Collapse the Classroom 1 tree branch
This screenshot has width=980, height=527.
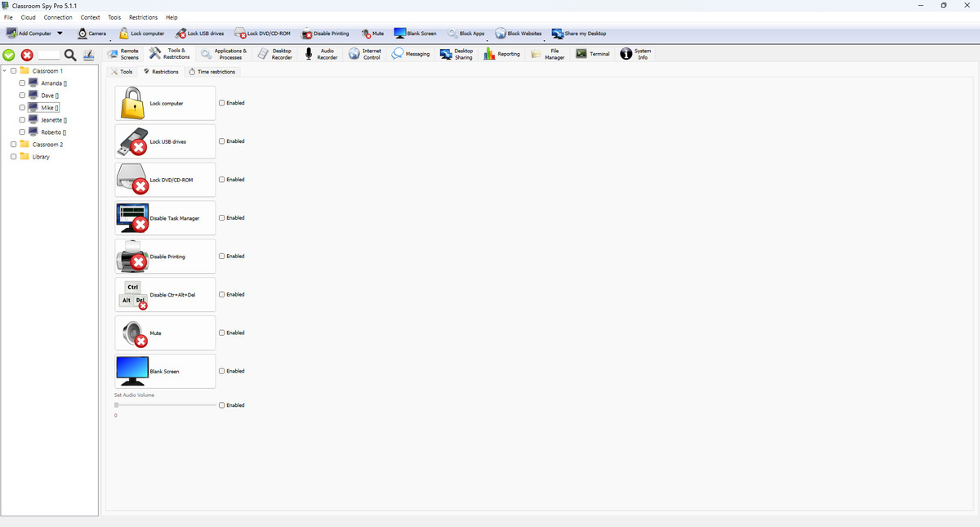(5, 70)
